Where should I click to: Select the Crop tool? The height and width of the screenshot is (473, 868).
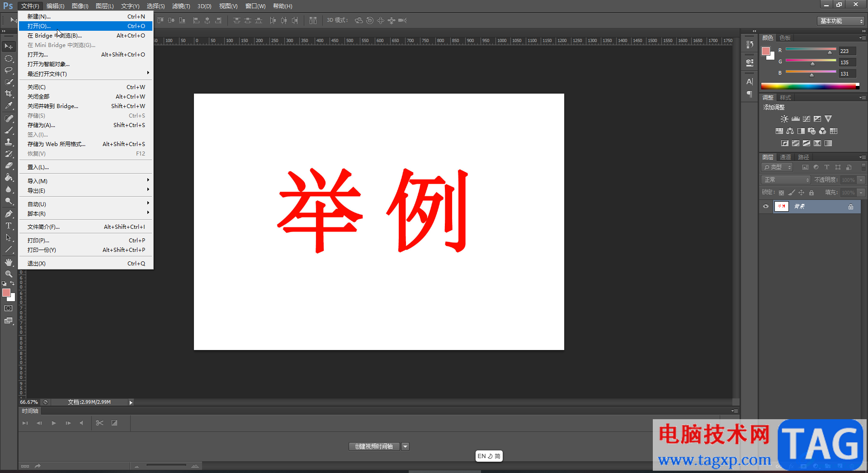[9, 94]
